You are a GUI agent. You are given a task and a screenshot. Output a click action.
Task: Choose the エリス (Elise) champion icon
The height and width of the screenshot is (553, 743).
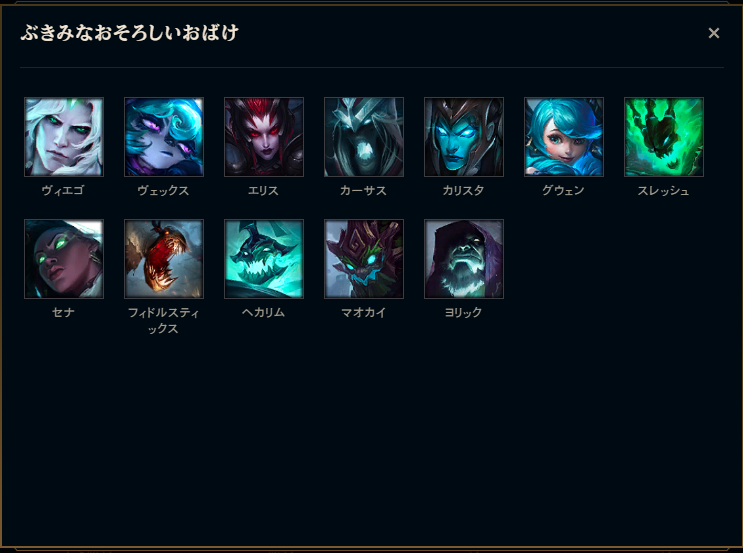[264, 137]
